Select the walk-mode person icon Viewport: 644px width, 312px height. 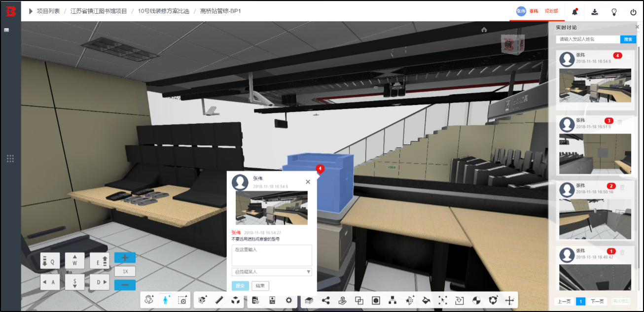166,300
